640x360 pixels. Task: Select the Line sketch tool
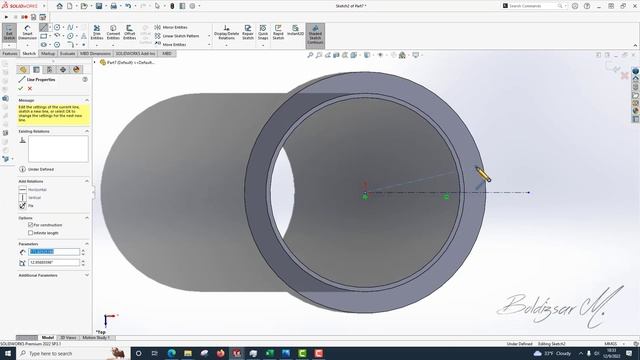(x=44, y=27)
